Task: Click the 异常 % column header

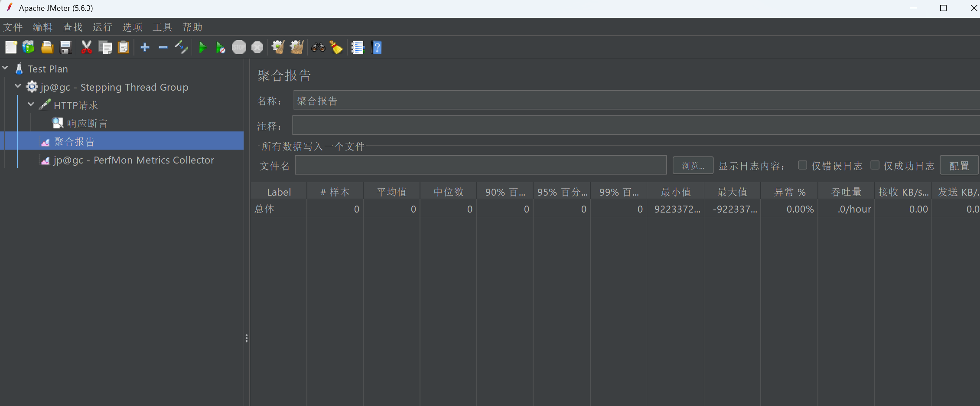Action: click(x=790, y=192)
